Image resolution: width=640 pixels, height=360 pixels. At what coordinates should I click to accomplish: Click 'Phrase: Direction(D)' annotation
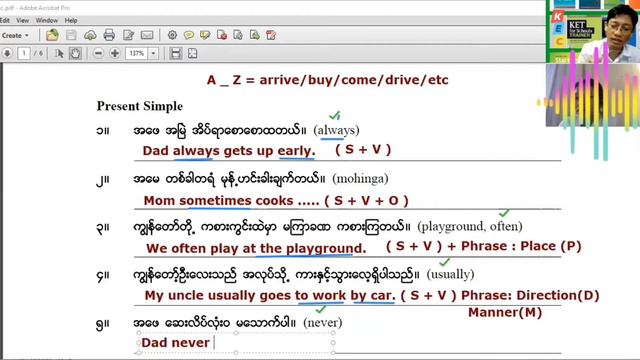click(530, 295)
